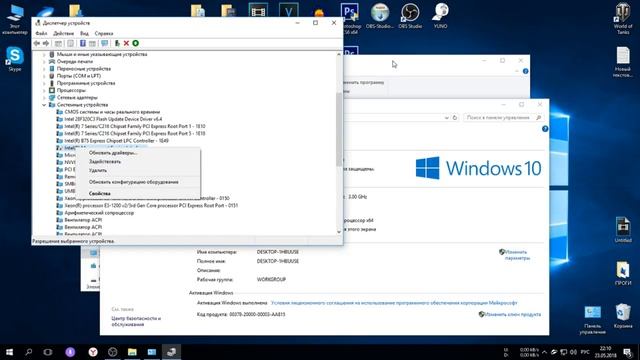The height and width of the screenshot is (360, 640).
Task: Expand Сетевые адаптеры node
Action: tap(44, 98)
